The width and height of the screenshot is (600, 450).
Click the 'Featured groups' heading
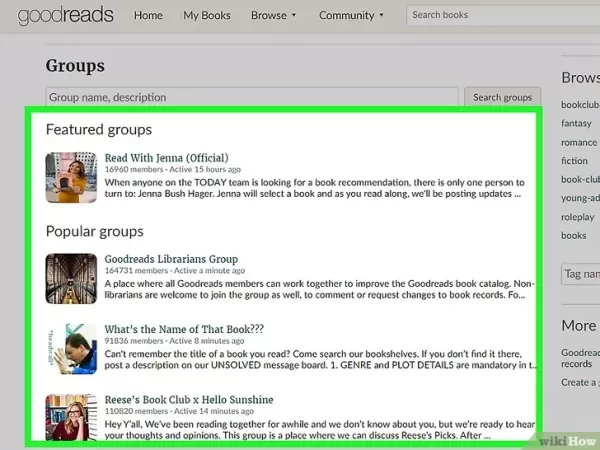pos(99,130)
